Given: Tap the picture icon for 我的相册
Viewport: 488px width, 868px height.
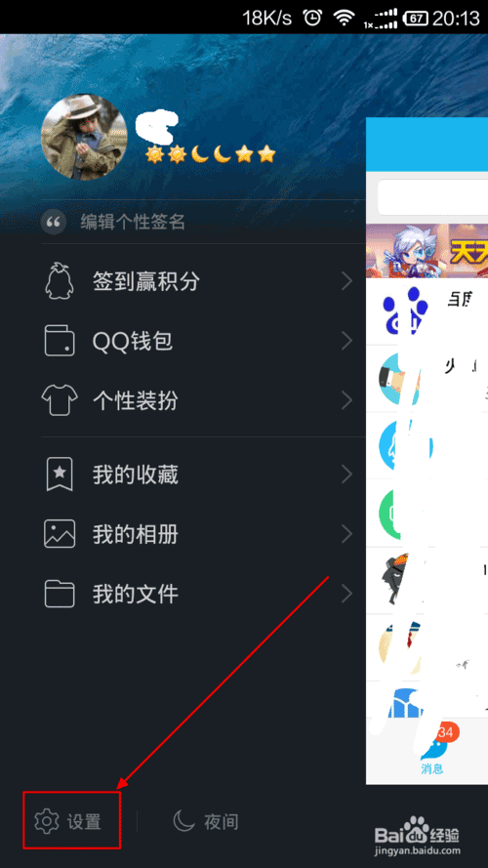Looking at the screenshot, I should pyautogui.click(x=60, y=534).
